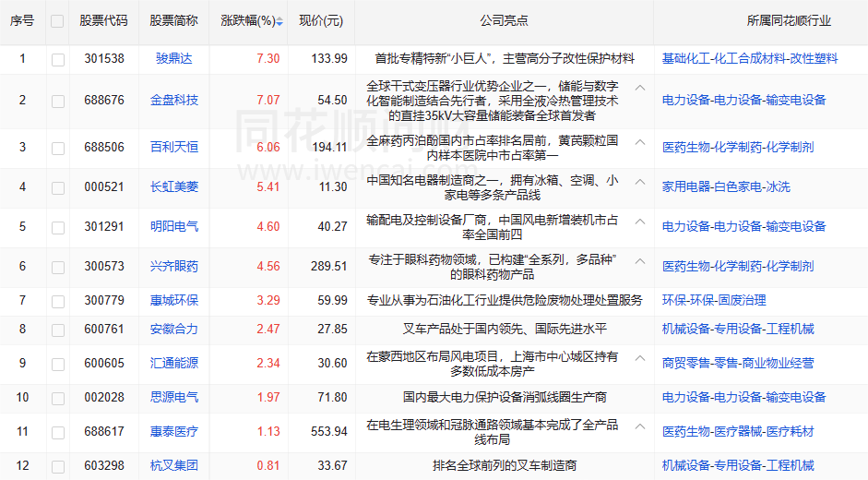Click the 惠泰医疗 stock name
The width and height of the screenshot is (868, 480).
pos(173,431)
